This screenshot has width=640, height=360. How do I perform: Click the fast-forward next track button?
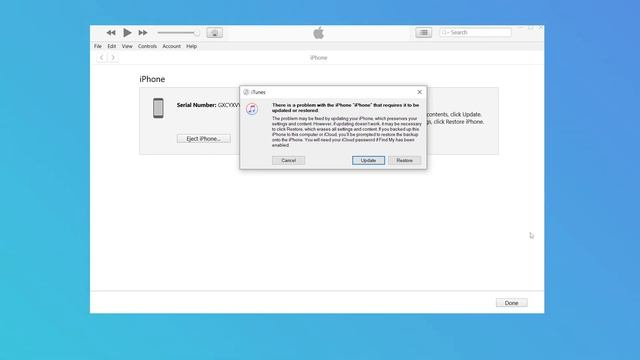(x=143, y=33)
